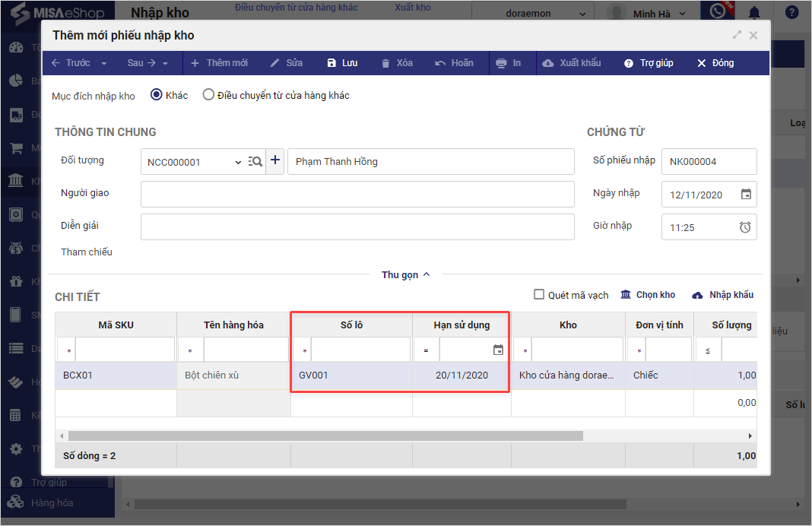Click Xuất khẩu cloud export item
812x526 pixels.
[x=571, y=63]
